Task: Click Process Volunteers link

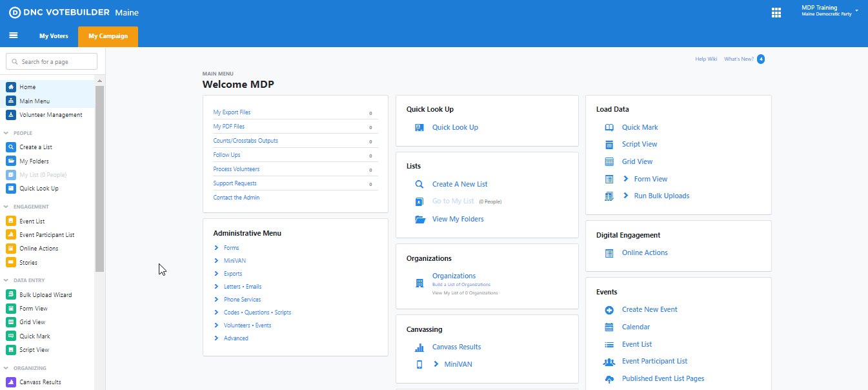Action: (236, 169)
